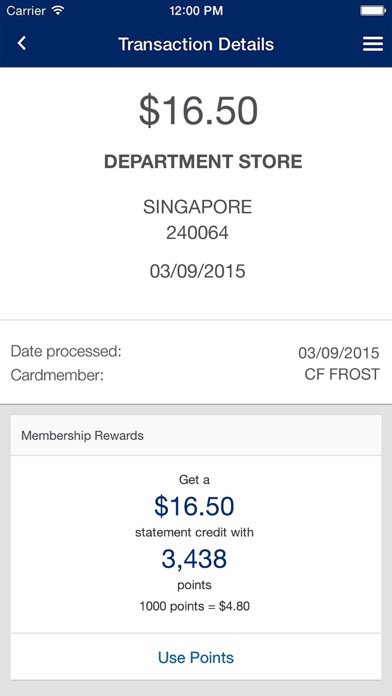Tap the DEPARTMENT STORE merchant name
Image resolution: width=392 pixels, height=696 pixels.
point(203,162)
